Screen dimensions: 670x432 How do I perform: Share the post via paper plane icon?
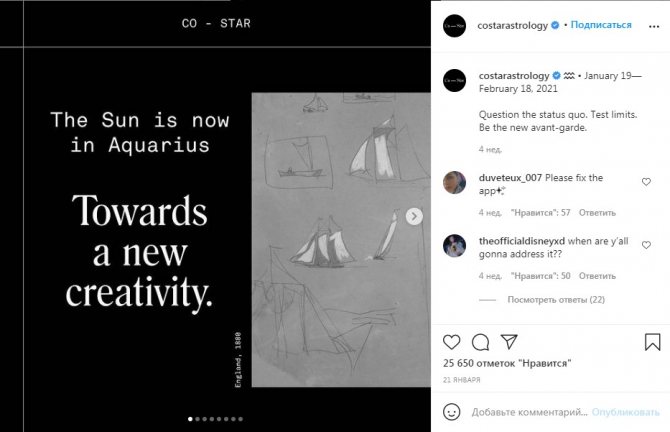point(509,342)
